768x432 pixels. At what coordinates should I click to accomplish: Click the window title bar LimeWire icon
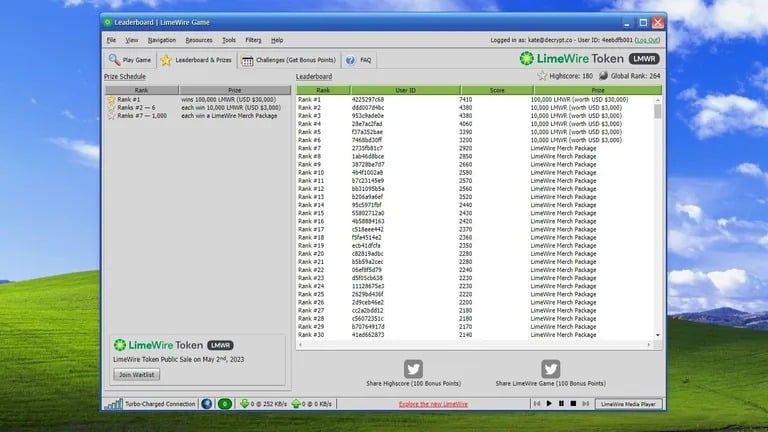pos(108,22)
